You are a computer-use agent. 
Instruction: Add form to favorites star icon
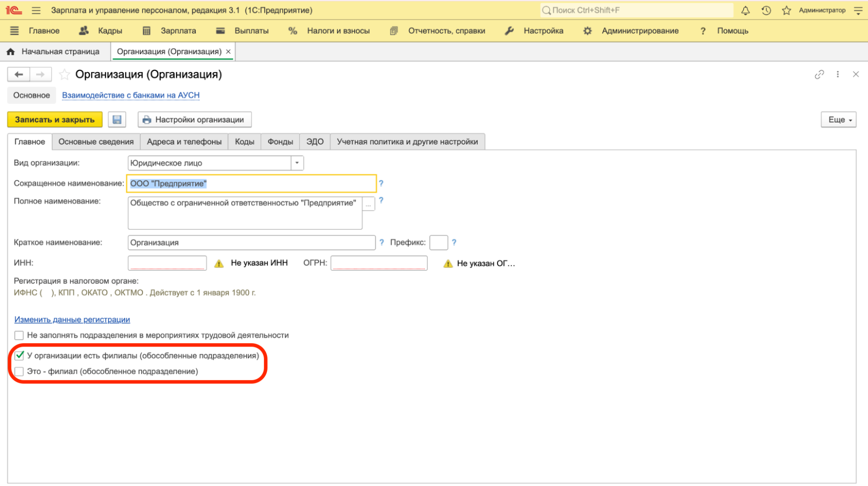click(64, 75)
